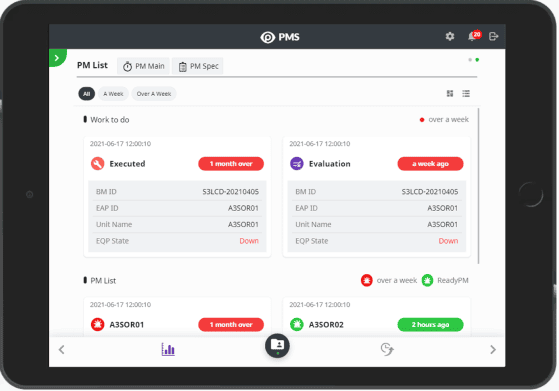Viewport: 559px width, 391px height.
Task: Click the green page indicator dot
Action: (x=477, y=60)
